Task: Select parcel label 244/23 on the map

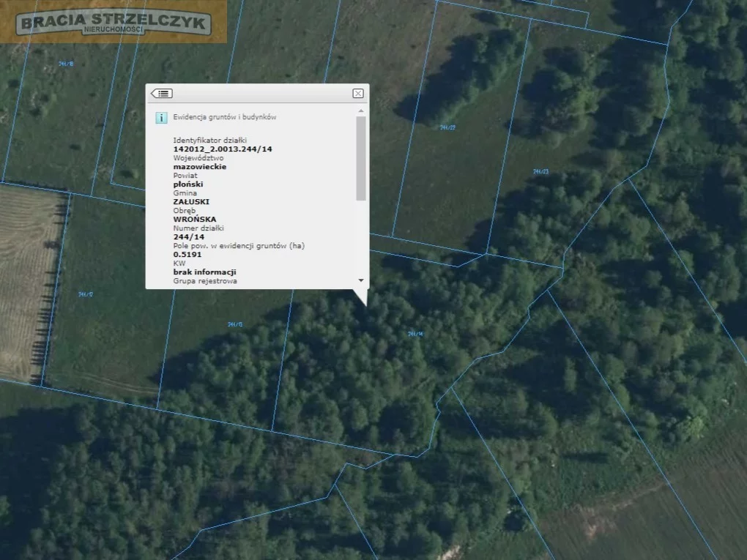Action: 540,171
